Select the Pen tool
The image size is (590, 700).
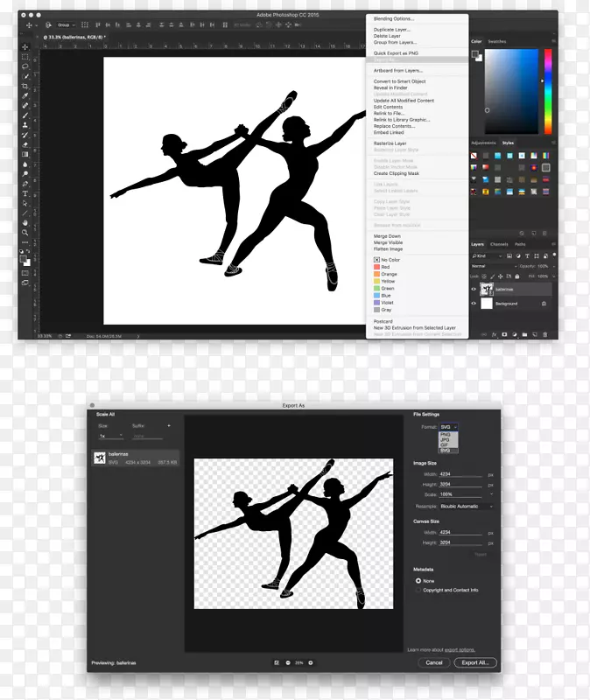tap(25, 184)
